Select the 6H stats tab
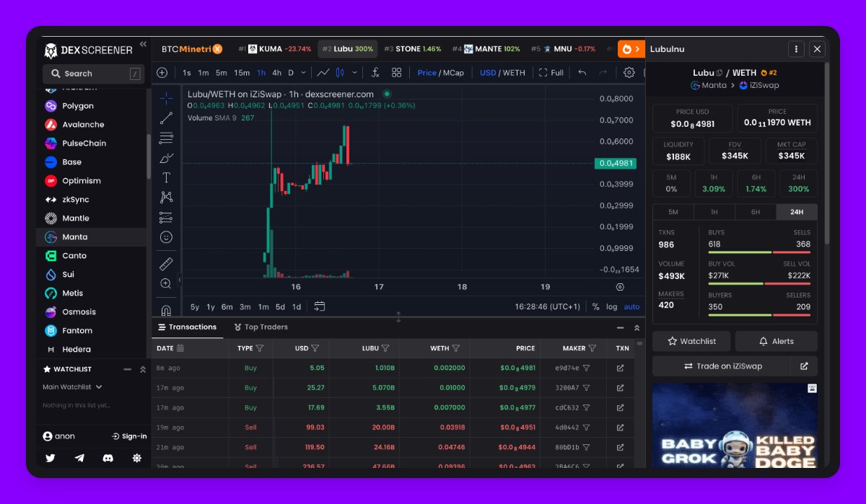The height and width of the screenshot is (504, 866). click(x=756, y=212)
